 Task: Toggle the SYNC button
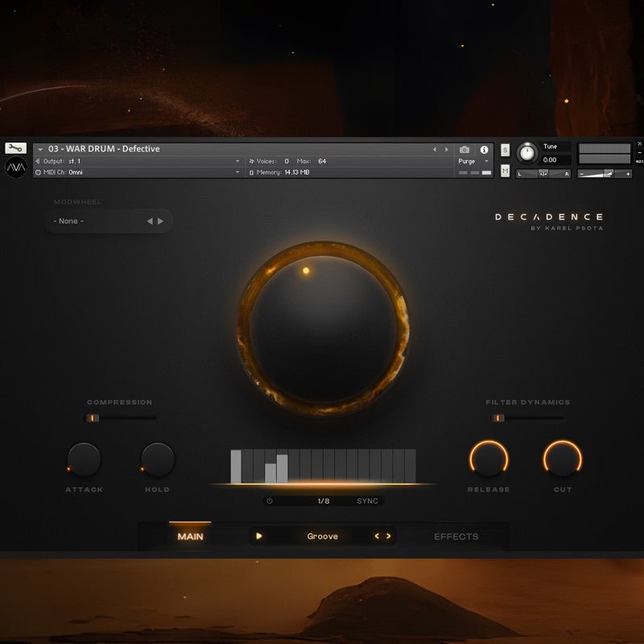367,501
